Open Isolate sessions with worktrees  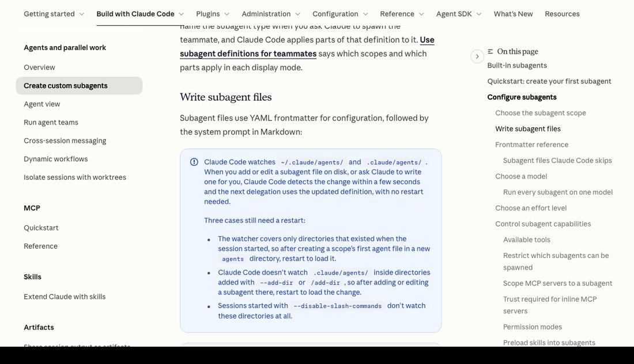pos(75,177)
